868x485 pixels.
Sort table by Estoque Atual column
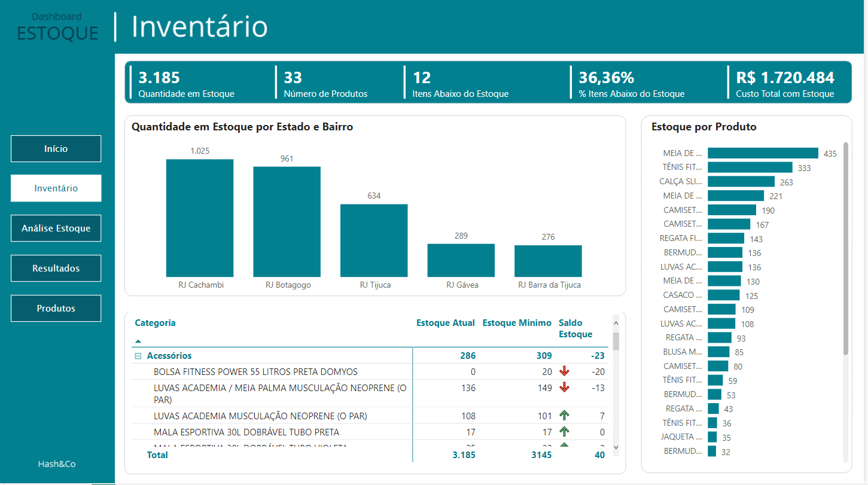[x=445, y=323]
